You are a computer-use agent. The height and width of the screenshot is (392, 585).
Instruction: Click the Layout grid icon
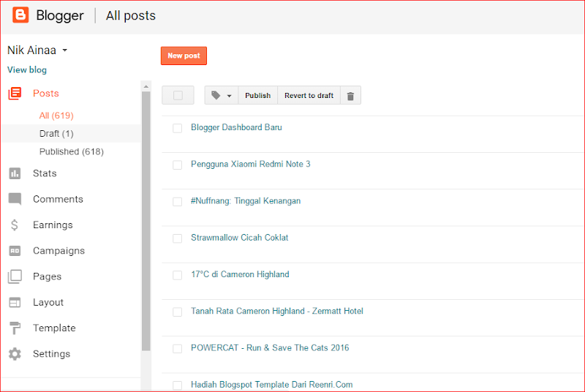point(15,302)
